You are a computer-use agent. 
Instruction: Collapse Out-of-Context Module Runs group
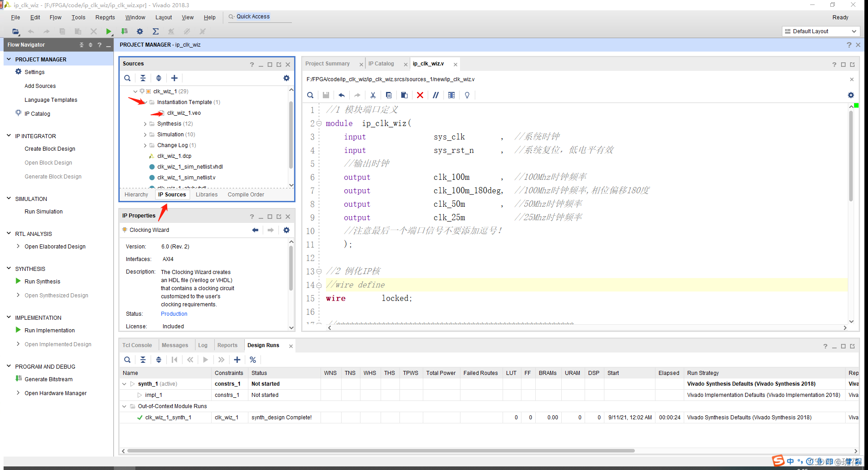click(x=124, y=406)
